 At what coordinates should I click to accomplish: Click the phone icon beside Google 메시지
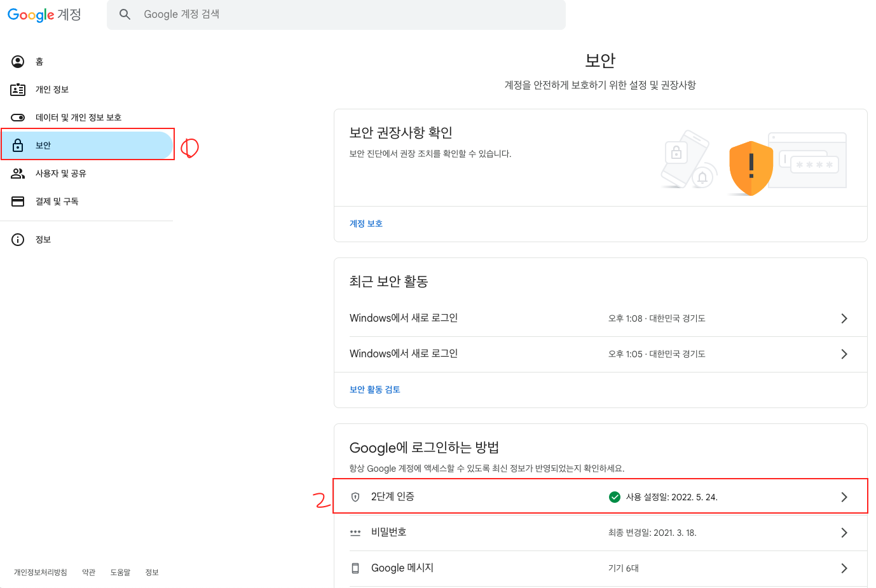(355, 568)
